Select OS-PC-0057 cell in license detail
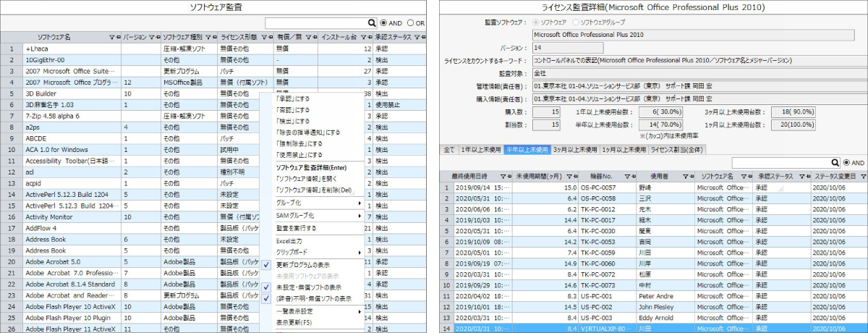The height and width of the screenshot is (333, 868). click(608, 187)
